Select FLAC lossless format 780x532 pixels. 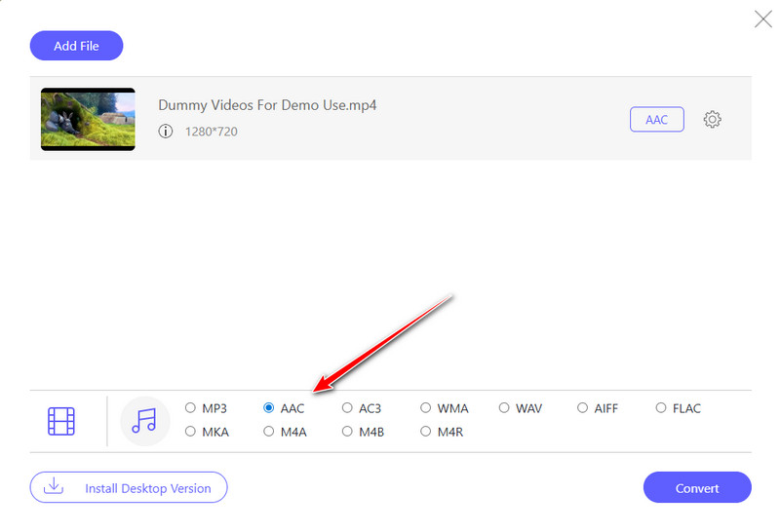(x=661, y=408)
